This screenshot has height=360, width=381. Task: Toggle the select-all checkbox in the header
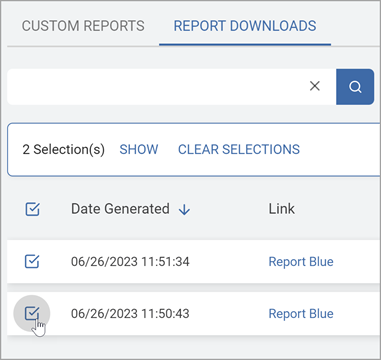[x=32, y=209]
